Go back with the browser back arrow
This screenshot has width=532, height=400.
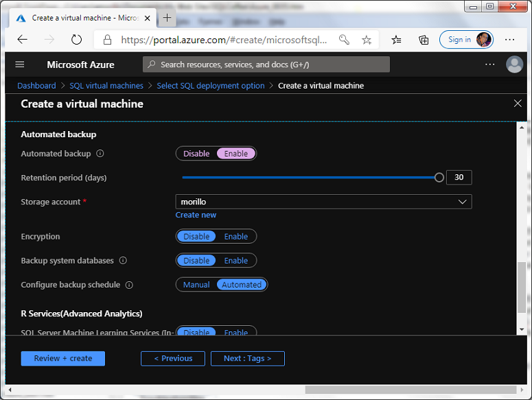tap(23, 40)
